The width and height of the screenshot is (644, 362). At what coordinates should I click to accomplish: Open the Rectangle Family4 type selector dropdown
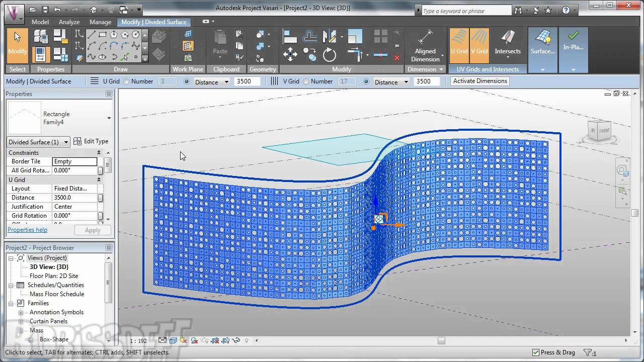pos(59,118)
